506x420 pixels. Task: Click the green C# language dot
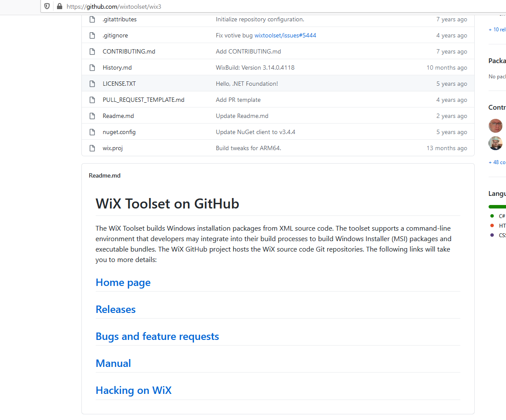coord(492,216)
